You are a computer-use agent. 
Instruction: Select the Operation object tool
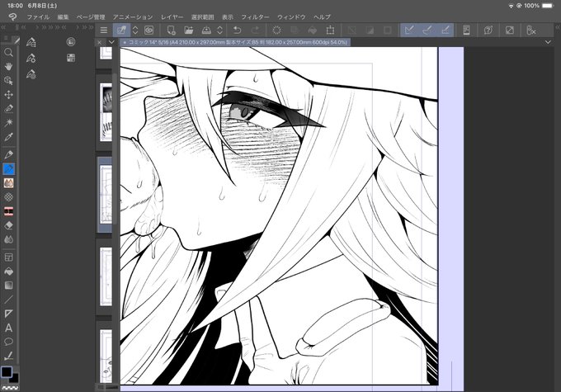(8, 81)
